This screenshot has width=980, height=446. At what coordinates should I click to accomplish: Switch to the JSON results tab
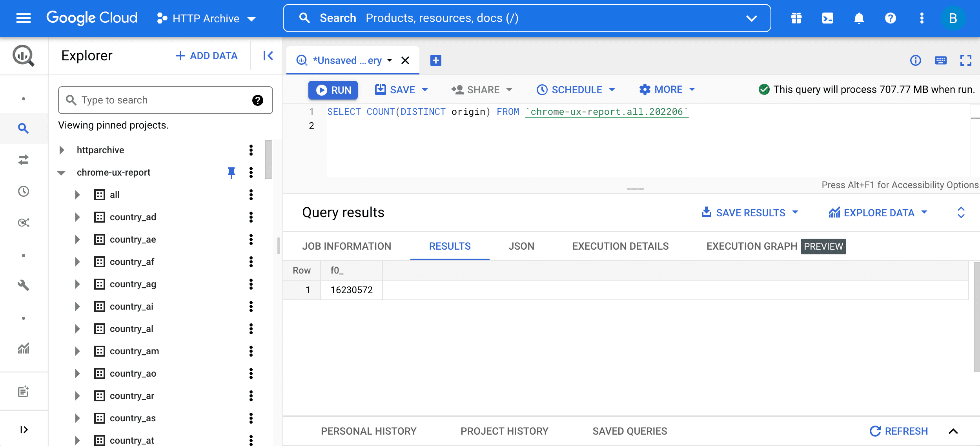(521, 245)
